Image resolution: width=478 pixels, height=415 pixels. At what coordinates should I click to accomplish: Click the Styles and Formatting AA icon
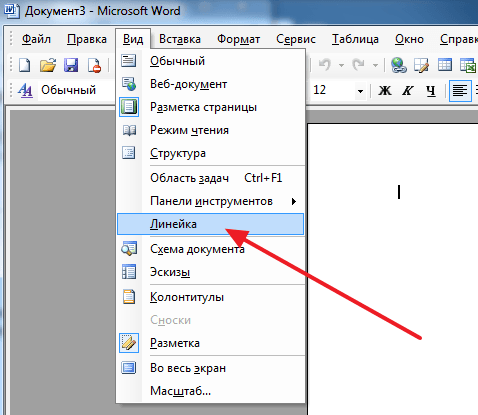[x=25, y=90]
